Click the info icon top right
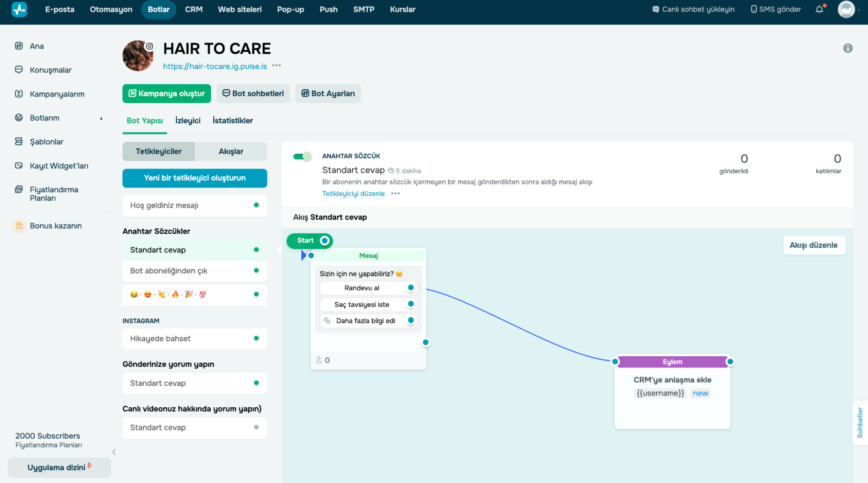Viewport: 868px width, 483px height. tap(848, 48)
